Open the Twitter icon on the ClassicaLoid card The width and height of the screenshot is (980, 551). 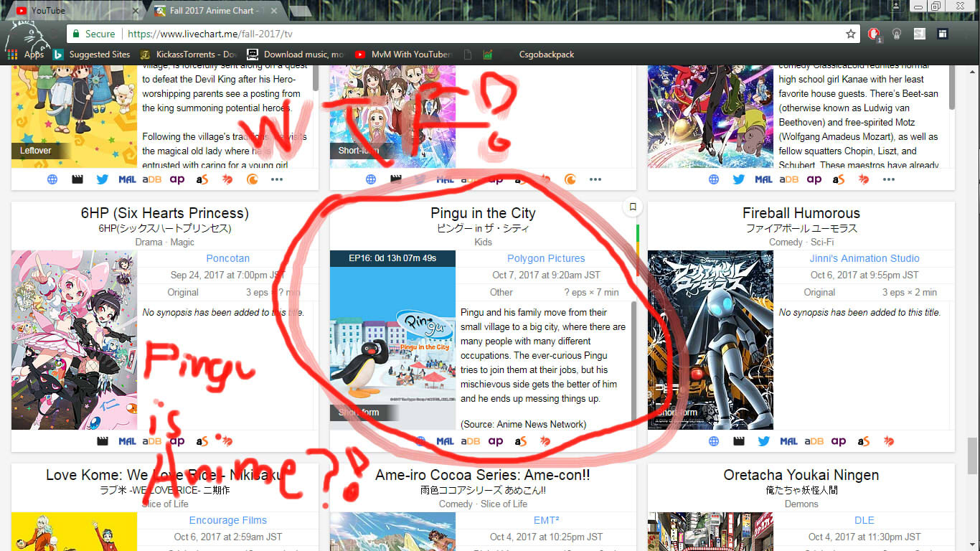pyautogui.click(x=739, y=179)
